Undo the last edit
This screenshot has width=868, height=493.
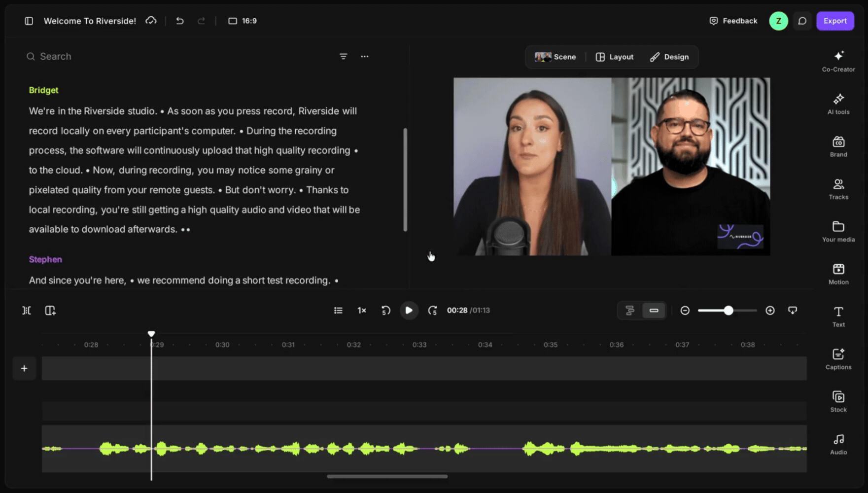click(x=180, y=21)
